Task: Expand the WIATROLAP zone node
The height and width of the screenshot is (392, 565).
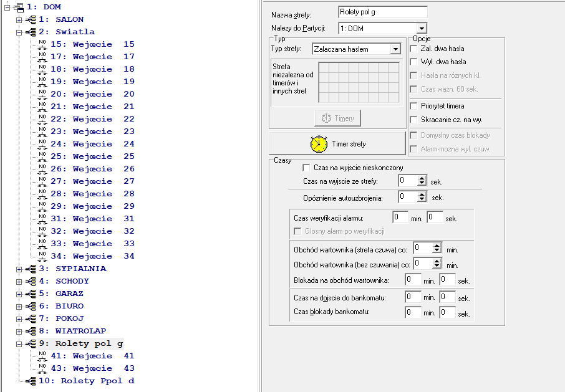Action: tap(19, 332)
